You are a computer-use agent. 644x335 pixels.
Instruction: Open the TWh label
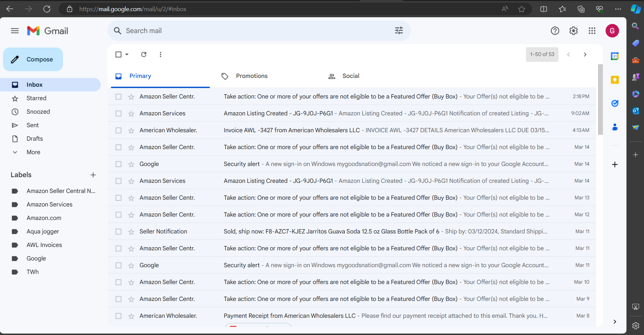click(x=33, y=272)
